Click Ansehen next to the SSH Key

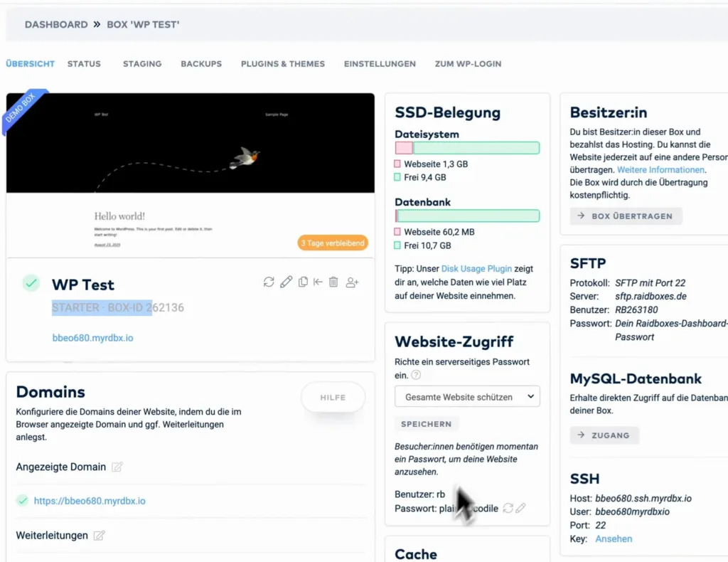click(614, 539)
